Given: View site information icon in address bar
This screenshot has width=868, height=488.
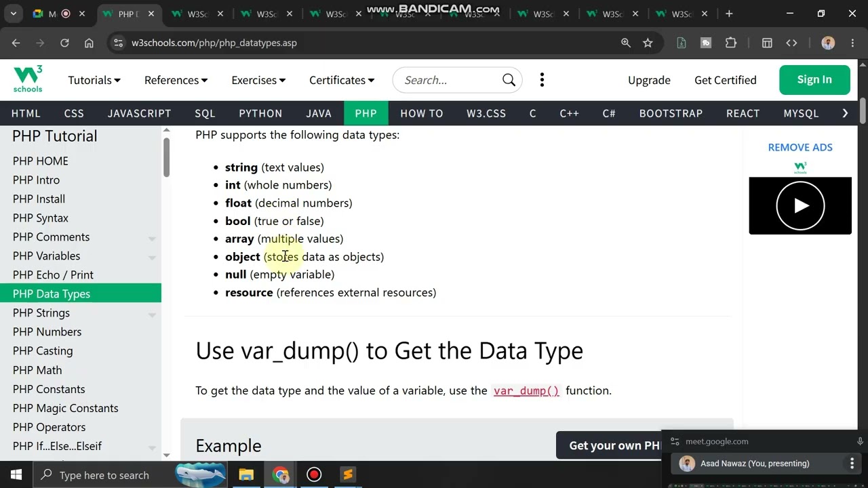Looking at the screenshot, I should [x=118, y=43].
